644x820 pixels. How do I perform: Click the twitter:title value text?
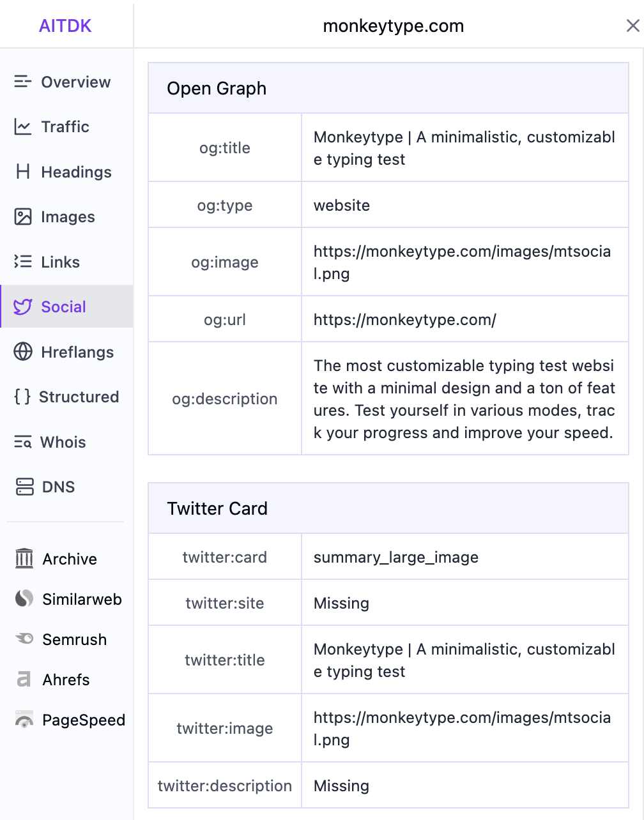[x=464, y=660]
